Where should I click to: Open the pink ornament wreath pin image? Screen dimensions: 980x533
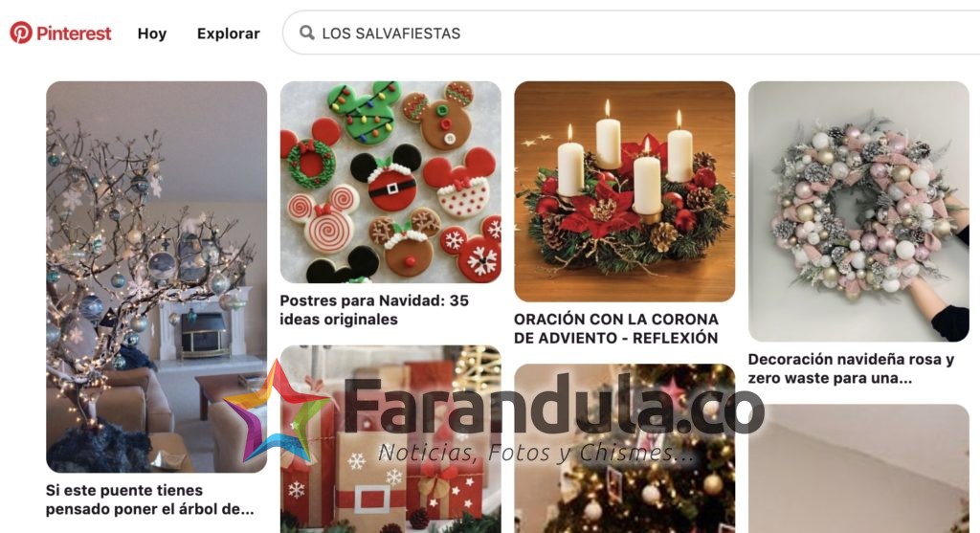[x=858, y=211]
